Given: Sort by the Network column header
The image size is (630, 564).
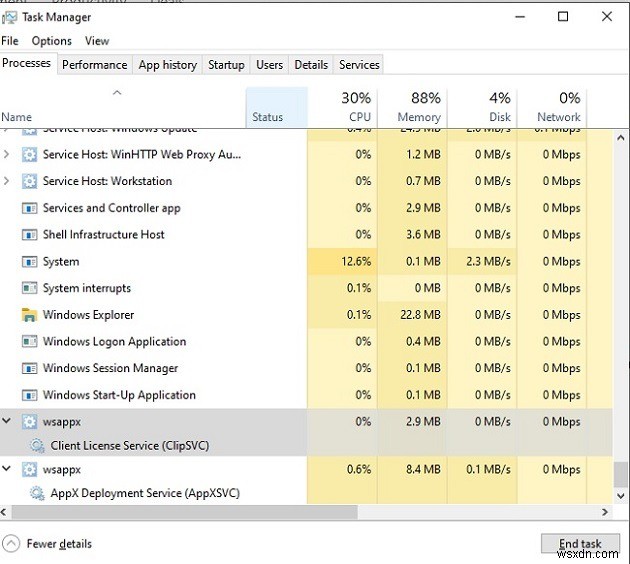Looking at the screenshot, I should click(552, 107).
